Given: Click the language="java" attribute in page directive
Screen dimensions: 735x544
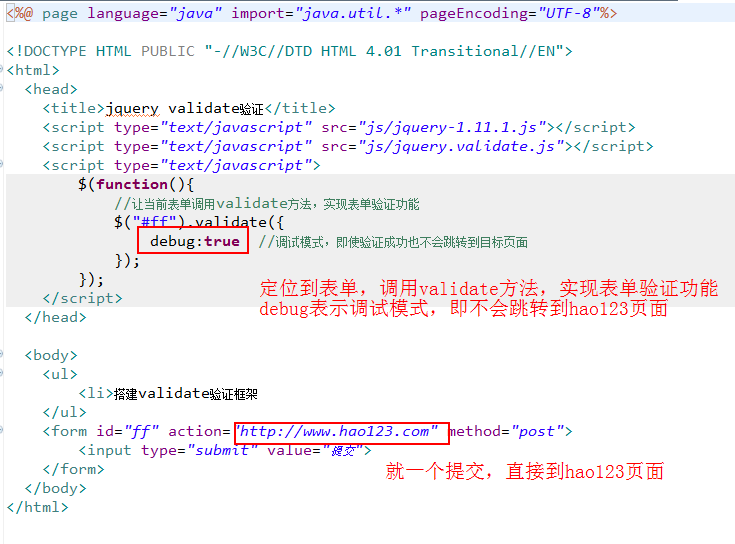Looking at the screenshot, I should 154,13.
